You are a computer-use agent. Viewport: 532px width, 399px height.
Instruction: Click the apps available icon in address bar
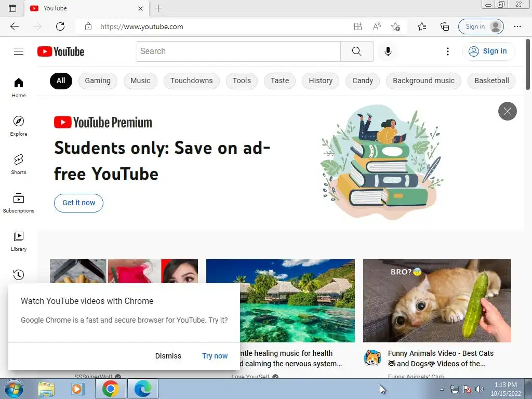358,26
